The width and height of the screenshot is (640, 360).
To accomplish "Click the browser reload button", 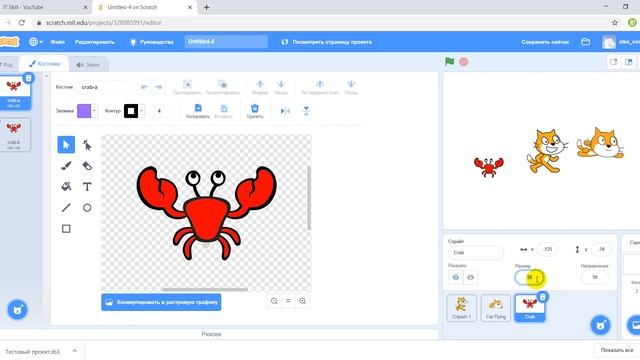I will (x=22, y=23).
